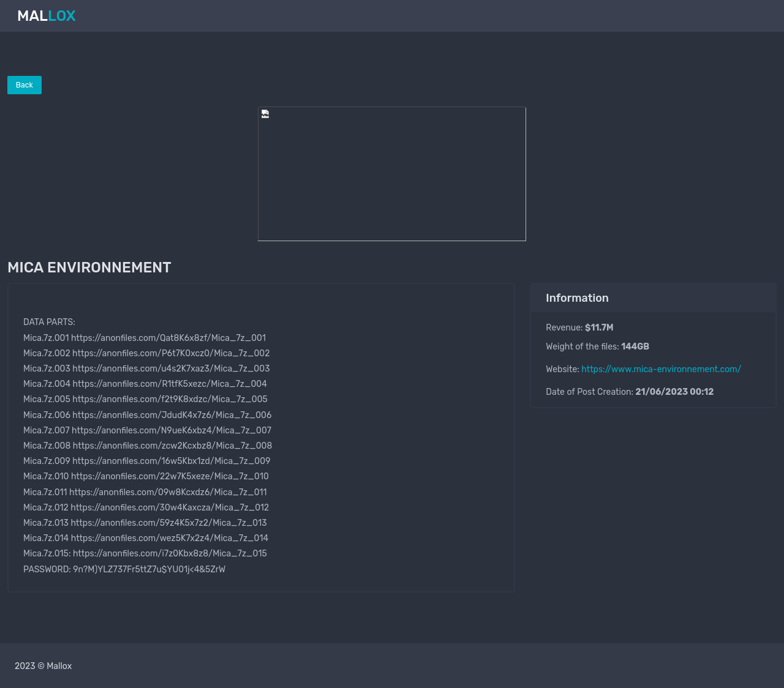The height and width of the screenshot is (688, 784).
Task: Select the Revenue $11.7M value
Action: coord(599,327)
